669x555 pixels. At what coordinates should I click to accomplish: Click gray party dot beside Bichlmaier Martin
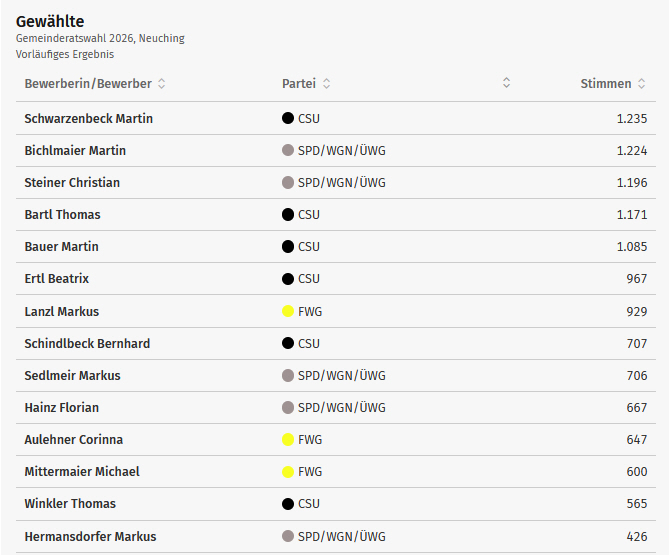288,151
